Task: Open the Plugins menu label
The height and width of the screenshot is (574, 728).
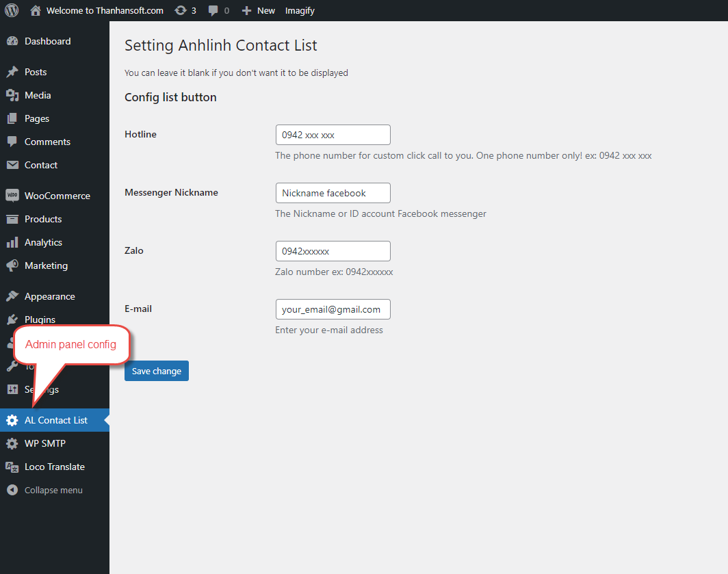Action: pos(40,319)
